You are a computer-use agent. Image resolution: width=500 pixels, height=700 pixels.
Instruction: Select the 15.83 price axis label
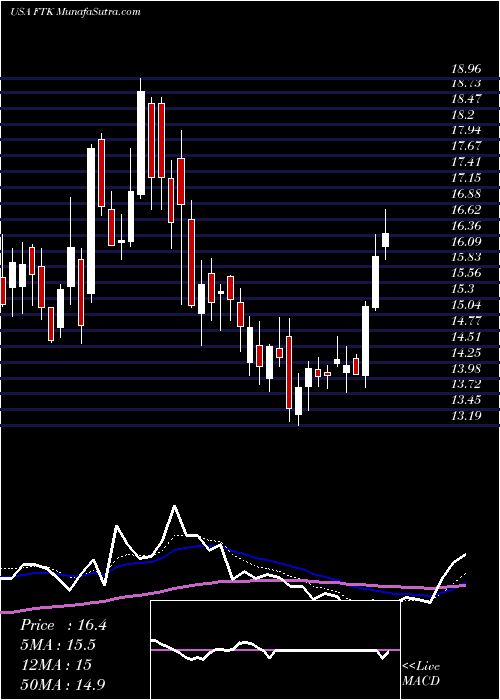(x=466, y=257)
